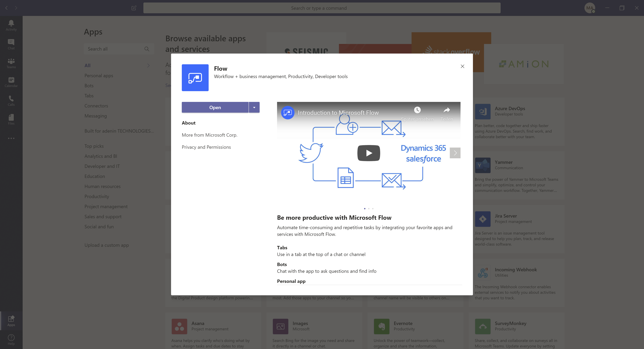View More from Microsoft Corp.
Screen dimensions: 644x349
pyautogui.click(x=209, y=135)
